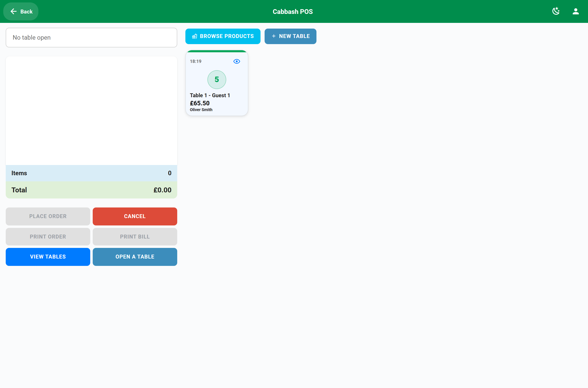Screen dimensions: 588x388
Task: Click View Tables button
Action: tap(48, 257)
